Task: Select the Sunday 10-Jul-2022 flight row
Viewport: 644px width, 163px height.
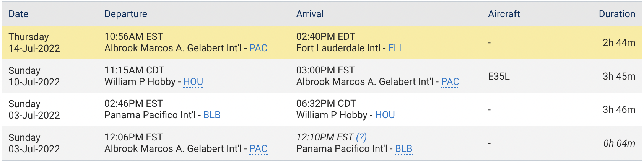Action: [x=322, y=76]
